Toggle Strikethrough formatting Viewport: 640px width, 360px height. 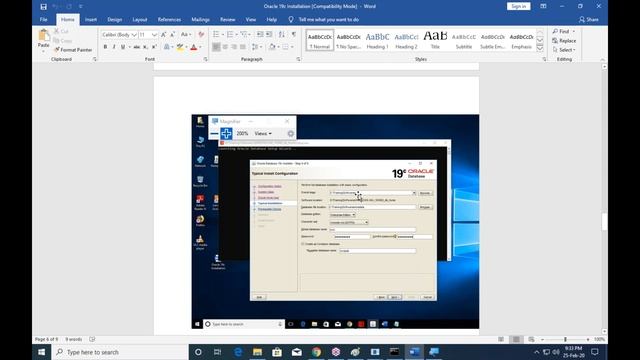(x=137, y=47)
